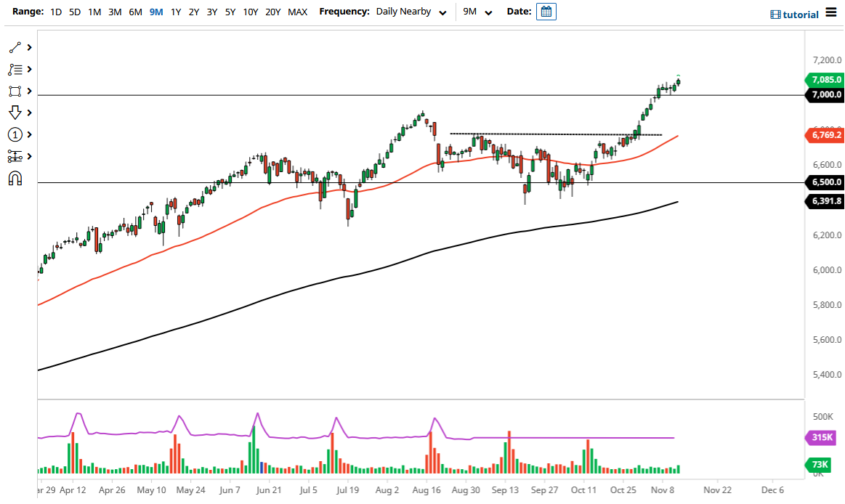Click the black 7,000.0 level label
Image resolution: width=845 pixels, height=504 pixels.
click(824, 94)
